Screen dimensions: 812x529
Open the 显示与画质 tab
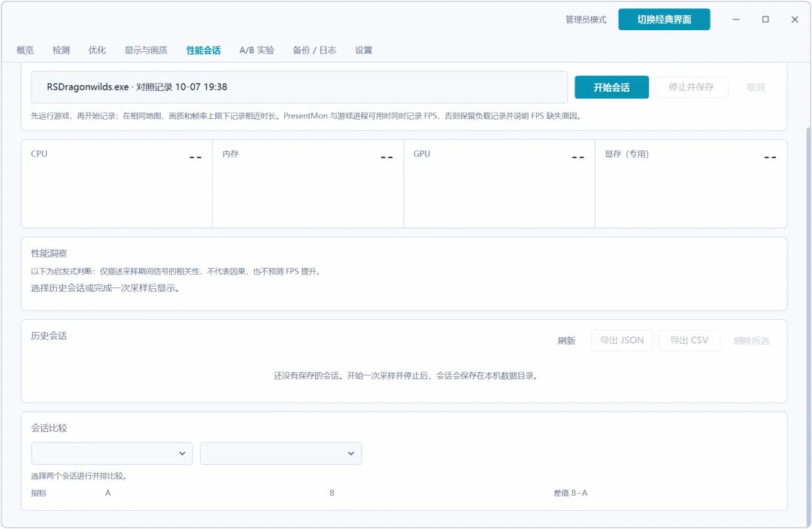[x=146, y=50]
